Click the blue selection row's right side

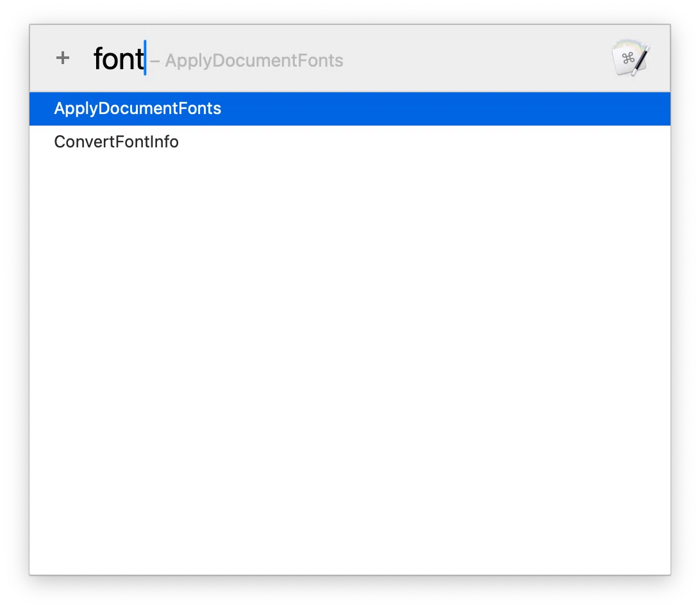[536, 109]
